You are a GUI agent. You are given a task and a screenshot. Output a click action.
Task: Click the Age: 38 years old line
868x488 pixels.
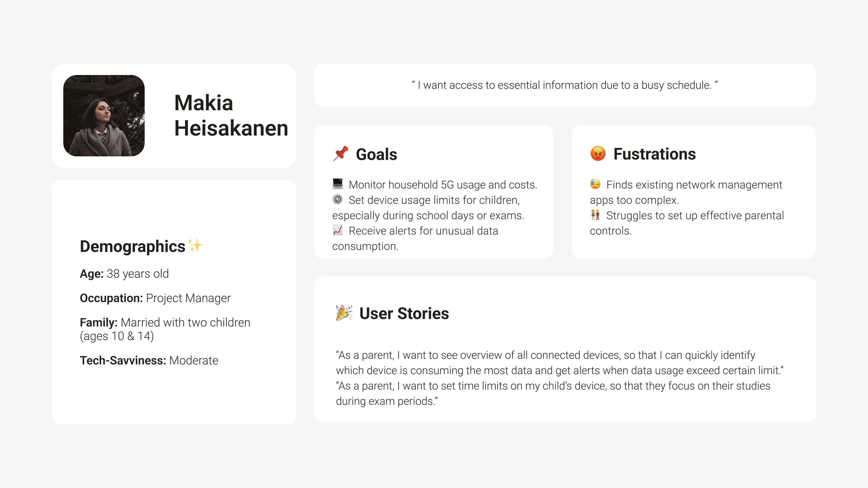[x=124, y=274]
